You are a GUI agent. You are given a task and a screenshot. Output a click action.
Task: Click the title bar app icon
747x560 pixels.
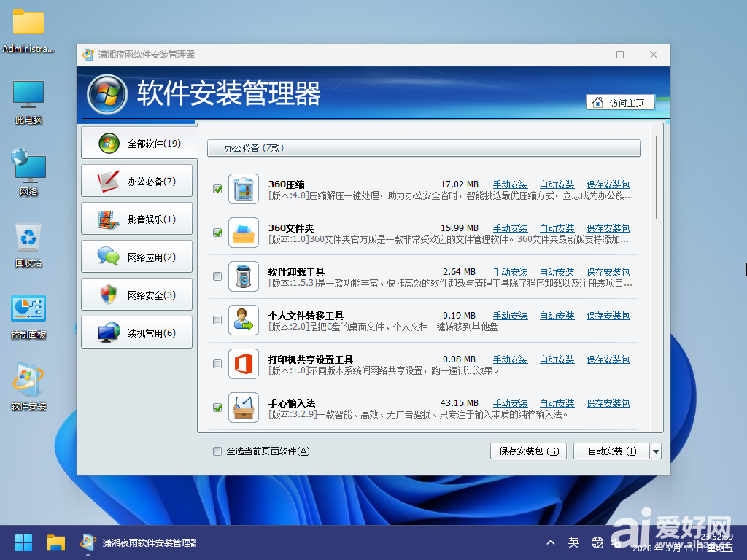(88, 55)
